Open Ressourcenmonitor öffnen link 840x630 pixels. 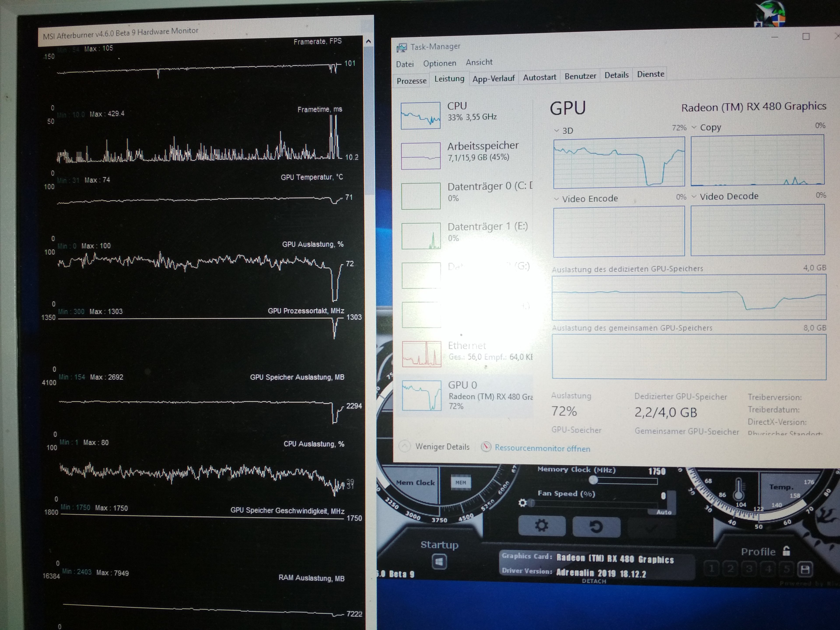coord(542,448)
